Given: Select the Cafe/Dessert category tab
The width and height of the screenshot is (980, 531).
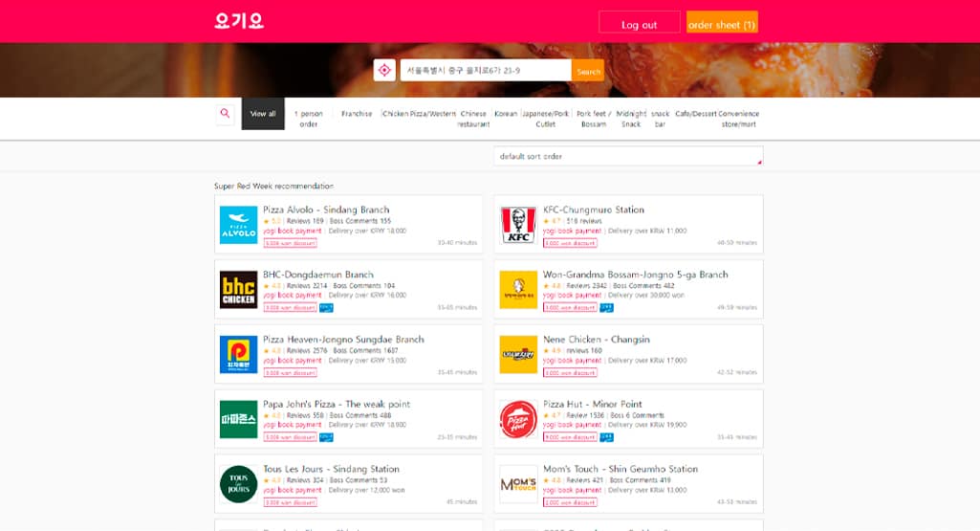Looking at the screenshot, I should pos(696,114).
